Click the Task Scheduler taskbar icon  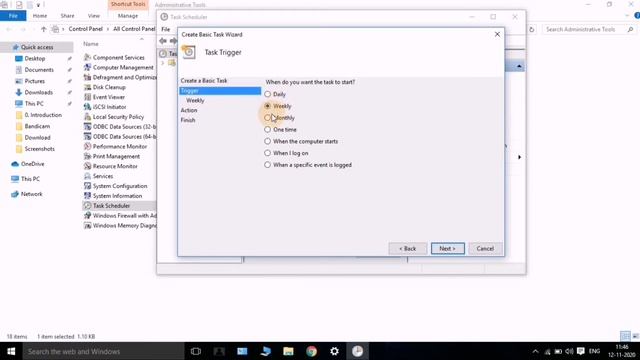(358, 351)
